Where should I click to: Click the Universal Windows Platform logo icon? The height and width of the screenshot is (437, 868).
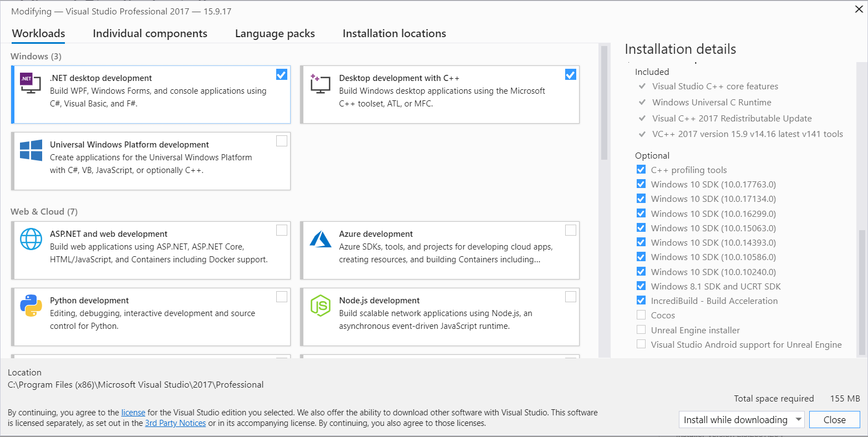(31, 150)
